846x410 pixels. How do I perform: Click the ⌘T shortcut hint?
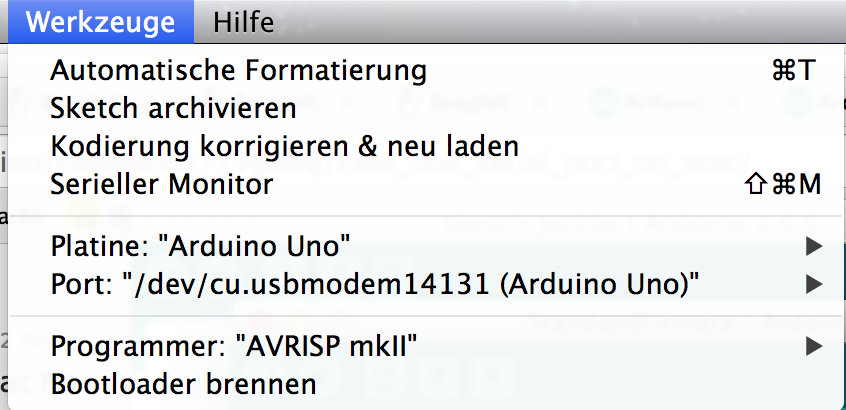point(794,71)
